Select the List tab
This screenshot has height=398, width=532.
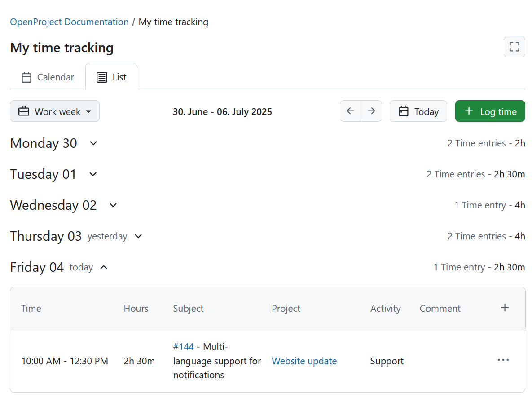(111, 77)
